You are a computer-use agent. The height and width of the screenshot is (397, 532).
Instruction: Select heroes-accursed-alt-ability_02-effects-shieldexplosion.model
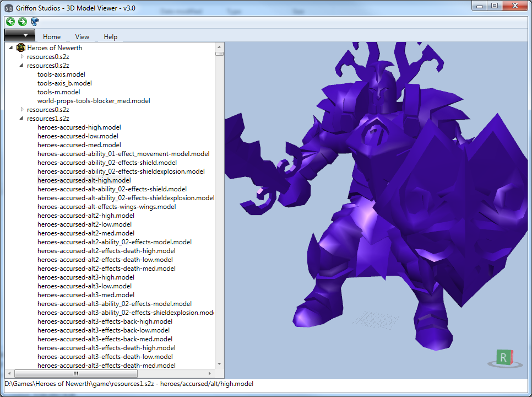pyautogui.click(x=126, y=198)
